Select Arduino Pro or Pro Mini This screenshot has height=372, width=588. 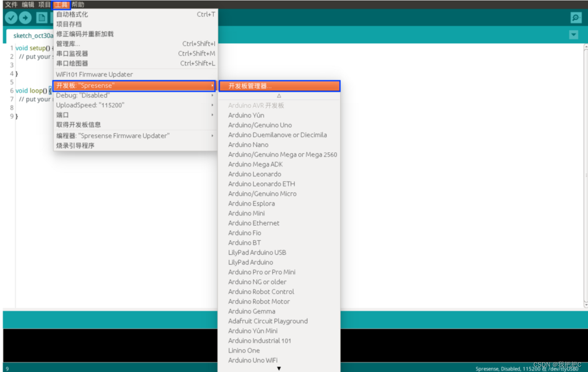(x=279, y=272)
